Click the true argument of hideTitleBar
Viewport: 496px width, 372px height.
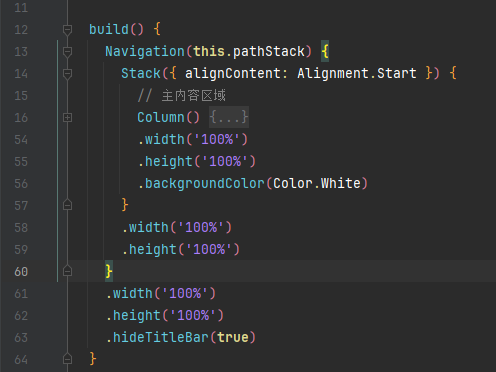click(x=233, y=338)
